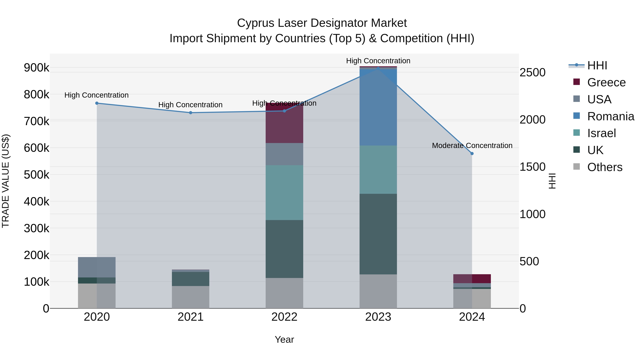Click the UK segment in the 2021 bar

pyautogui.click(x=191, y=279)
